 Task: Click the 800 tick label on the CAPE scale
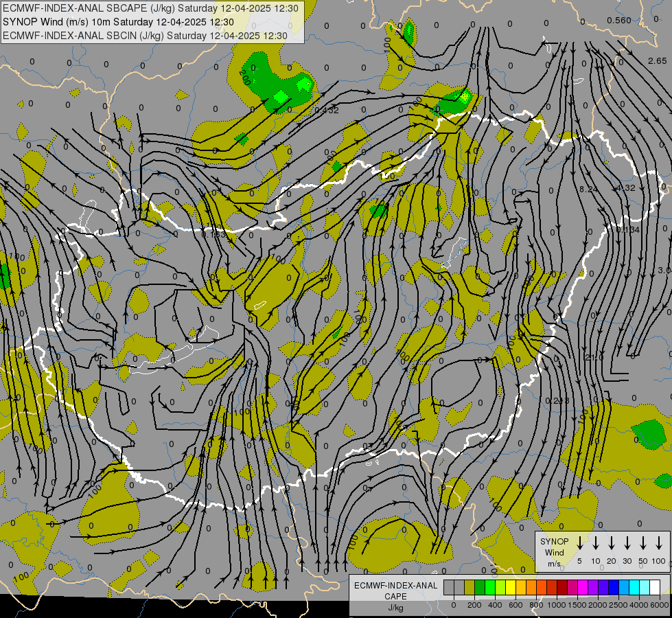point(536,605)
